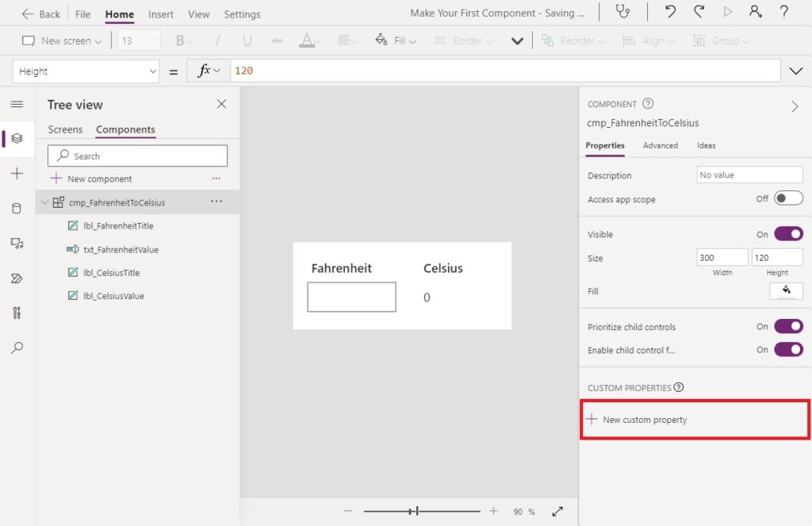Expand the formula bar chevron

click(x=796, y=71)
